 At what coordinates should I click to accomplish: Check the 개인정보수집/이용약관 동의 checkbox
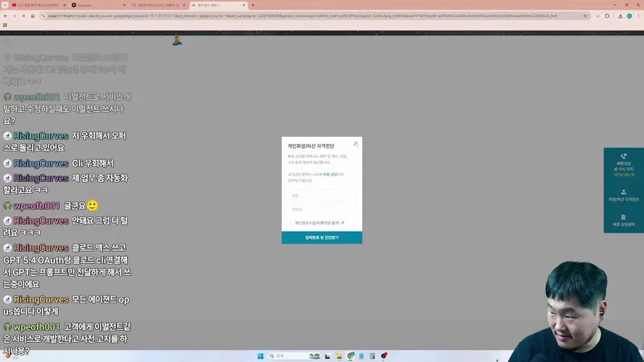click(x=291, y=223)
